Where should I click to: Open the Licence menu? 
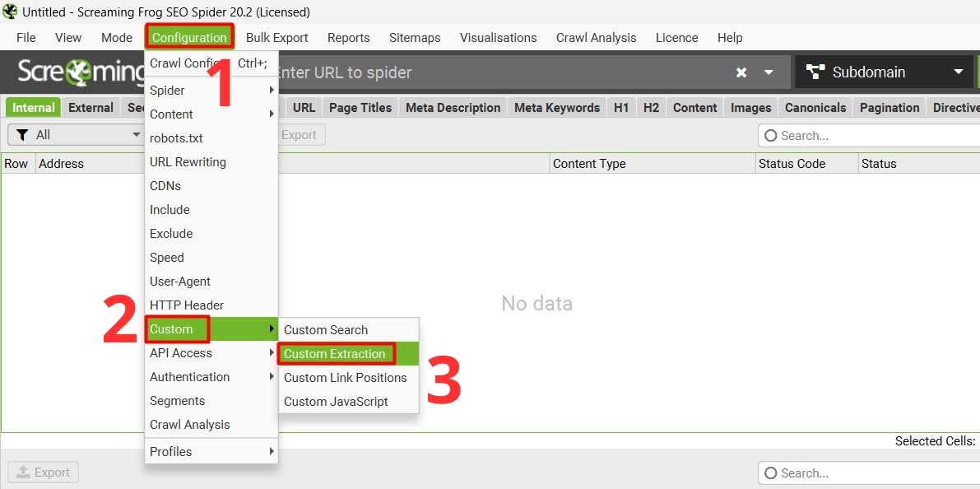677,38
